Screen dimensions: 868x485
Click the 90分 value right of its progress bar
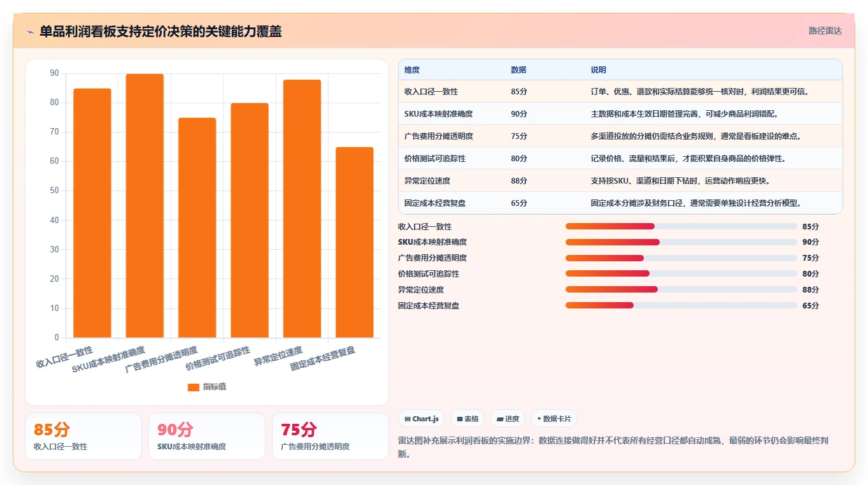pos(811,242)
